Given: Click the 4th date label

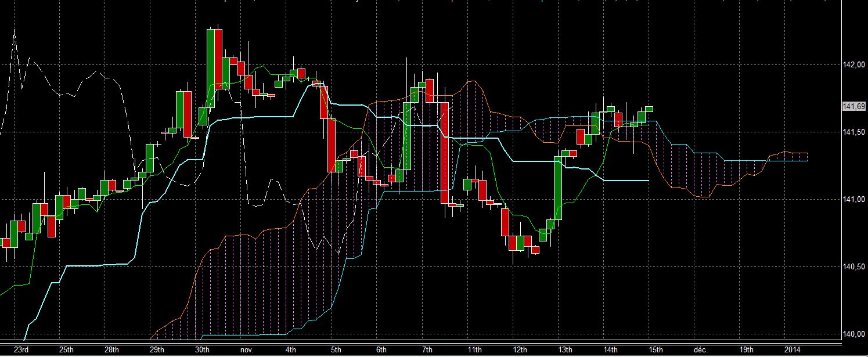Looking at the screenshot, I should pyautogui.click(x=291, y=349).
